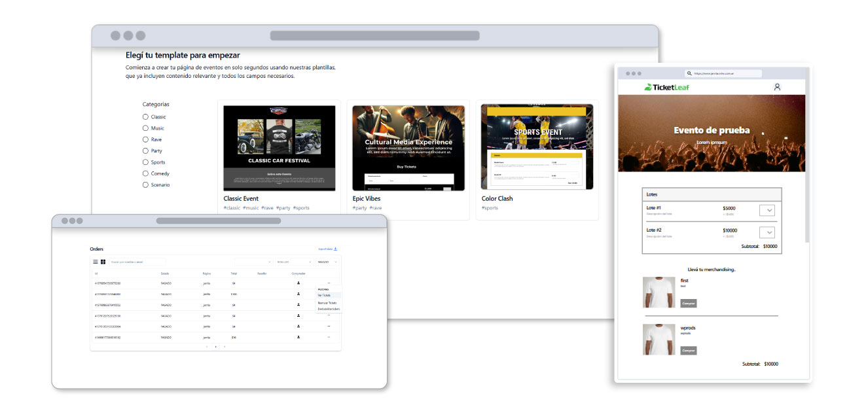Click the #sports tag under Color Clash
868x407 pixels.
490,208
